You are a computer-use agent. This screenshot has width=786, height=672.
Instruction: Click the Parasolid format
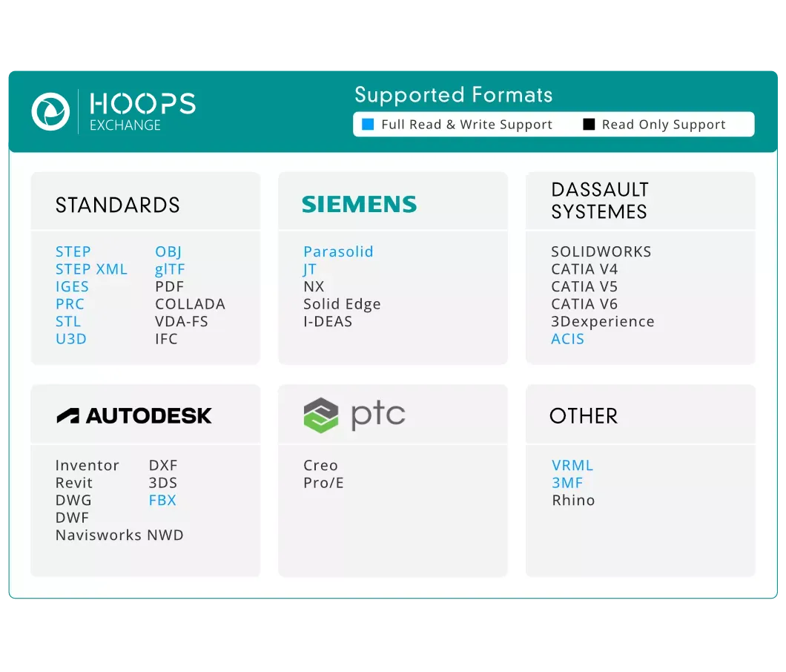[338, 251]
